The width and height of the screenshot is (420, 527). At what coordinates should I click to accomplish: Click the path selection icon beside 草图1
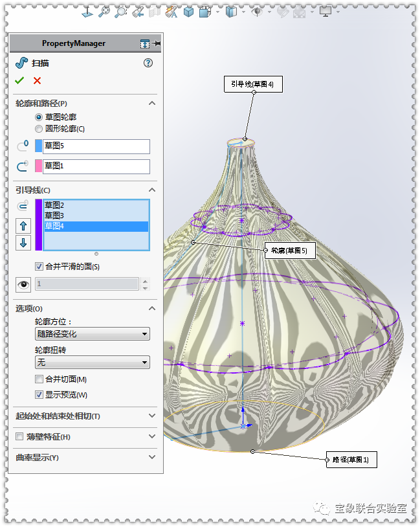[x=23, y=166]
